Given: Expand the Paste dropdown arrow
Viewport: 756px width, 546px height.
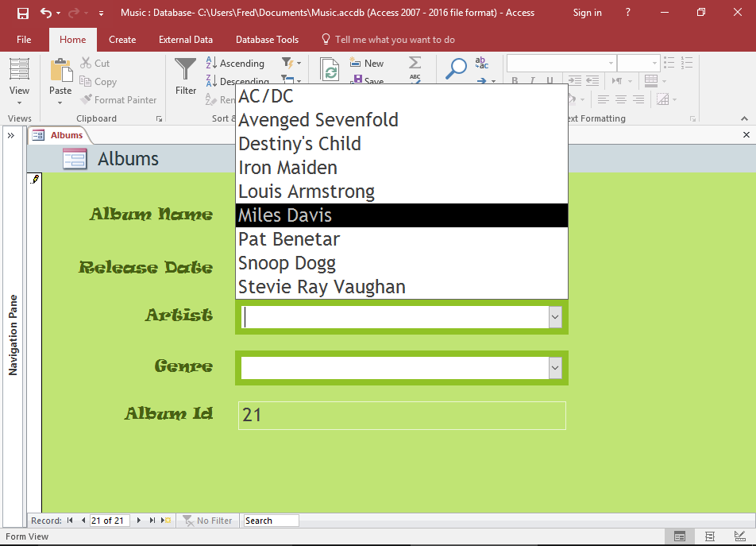Looking at the screenshot, I should [x=60, y=103].
